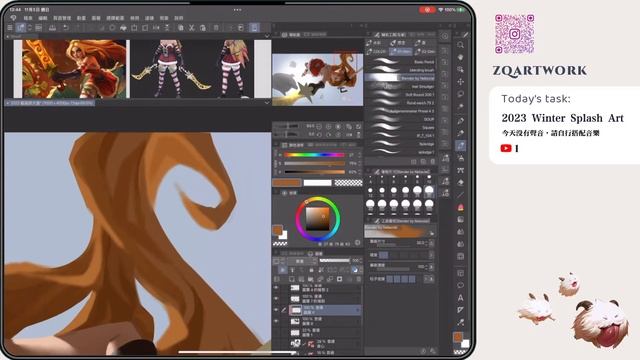Open the 檔案 menu

point(28,18)
